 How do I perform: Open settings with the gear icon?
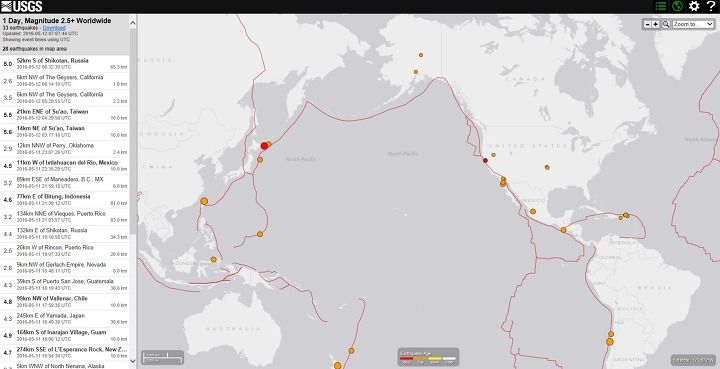694,6
